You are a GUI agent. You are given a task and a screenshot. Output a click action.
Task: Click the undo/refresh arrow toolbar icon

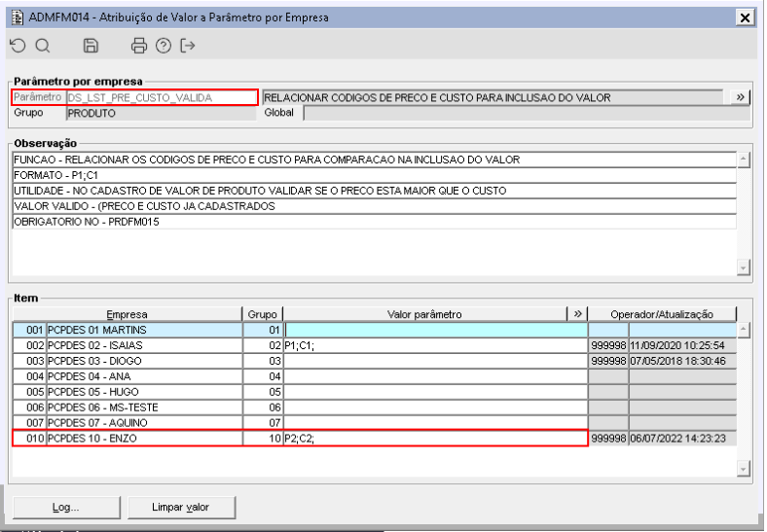click(x=18, y=46)
